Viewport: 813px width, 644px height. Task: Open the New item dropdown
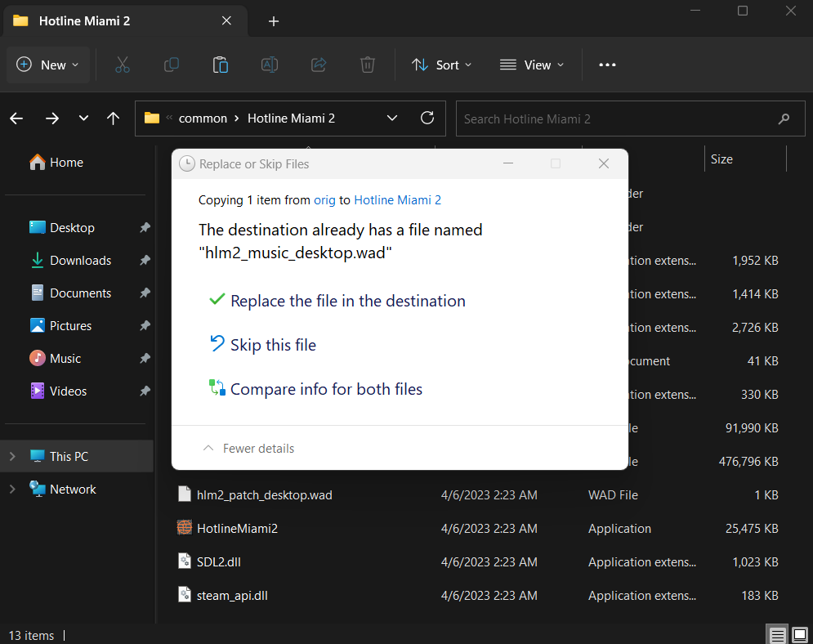pos(48,65)
